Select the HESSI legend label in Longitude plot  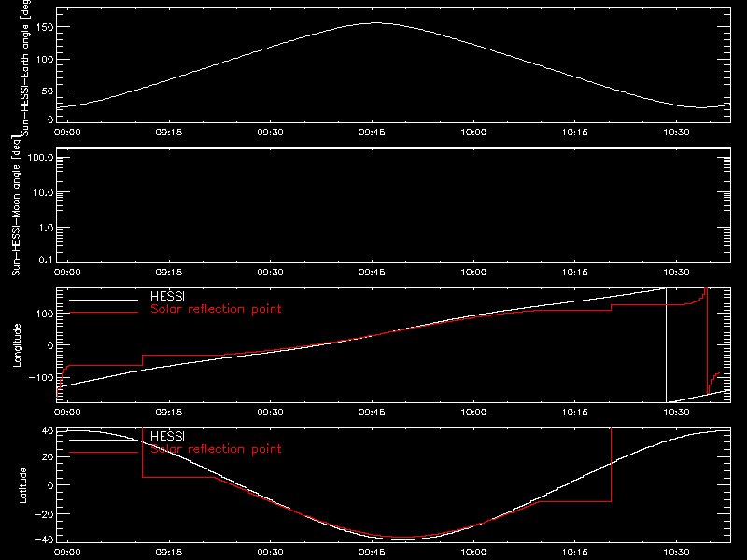(167, 296)
